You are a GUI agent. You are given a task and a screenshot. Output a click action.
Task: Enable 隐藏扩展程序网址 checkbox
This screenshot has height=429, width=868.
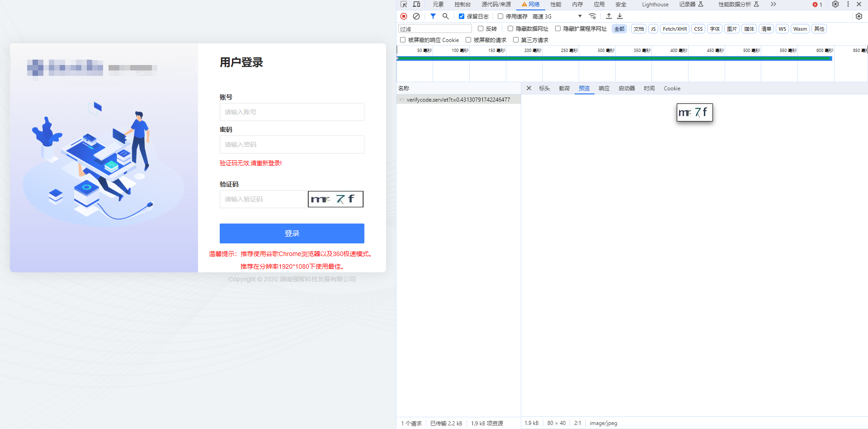click(x=558, y=28)
